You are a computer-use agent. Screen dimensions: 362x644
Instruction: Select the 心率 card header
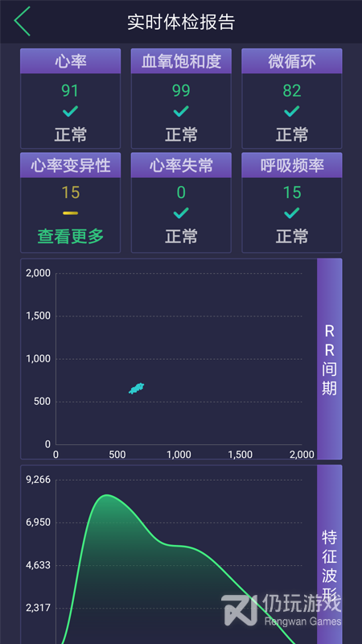pos(70,62)
